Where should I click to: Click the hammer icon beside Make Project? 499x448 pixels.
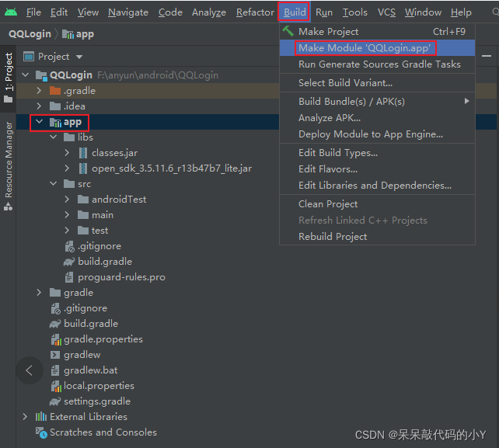[288, 31]
